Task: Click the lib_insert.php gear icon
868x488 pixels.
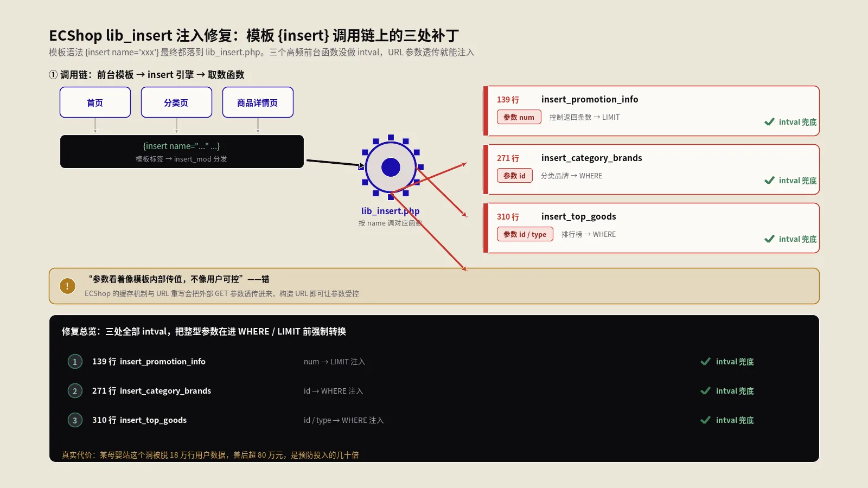Action: tap(391, 167)
